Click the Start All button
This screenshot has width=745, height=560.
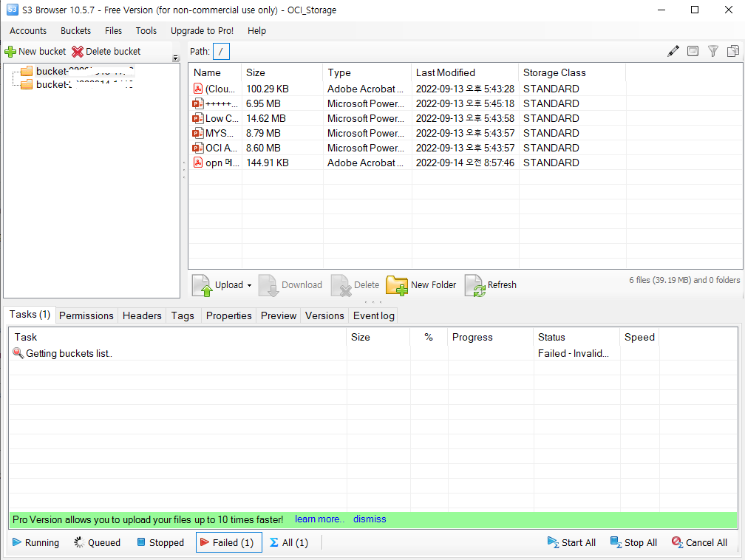tap(571, 542)
